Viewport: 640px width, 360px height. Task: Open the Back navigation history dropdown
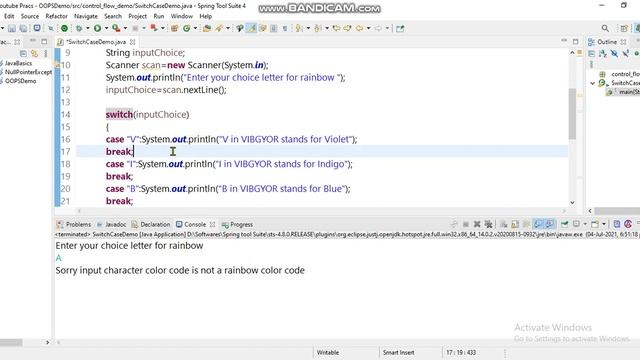click(369, 28)
